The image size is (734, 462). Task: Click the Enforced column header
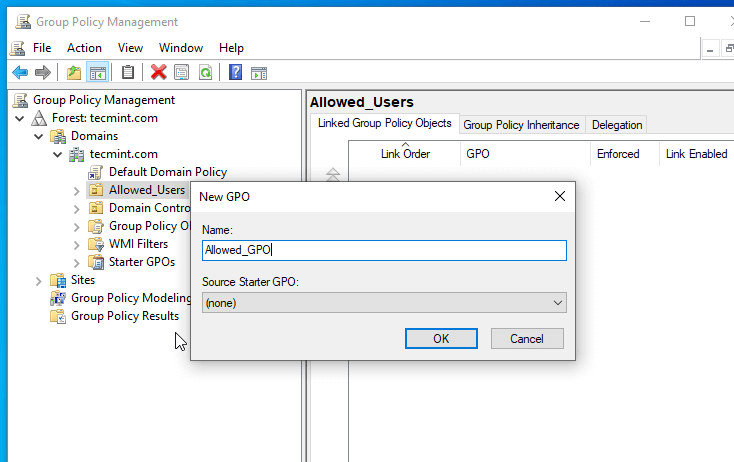[625, 154]
